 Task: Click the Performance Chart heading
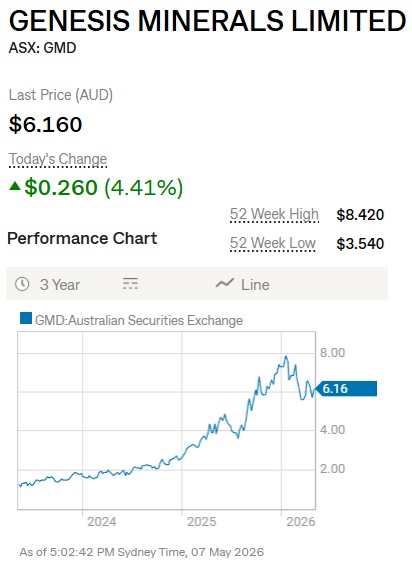tap(82, 238)
